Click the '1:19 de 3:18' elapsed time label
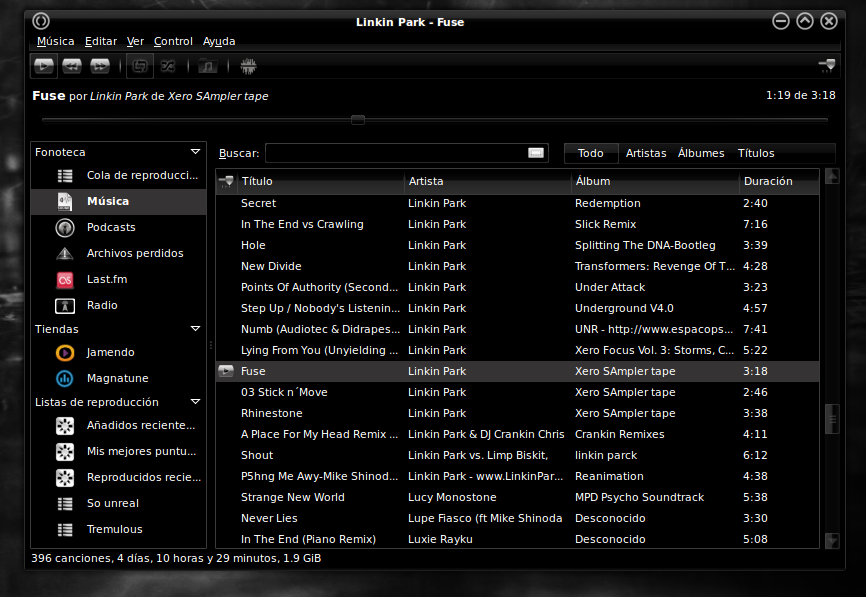The width and height of the screenshot is (866, 597). coord(800,95)
